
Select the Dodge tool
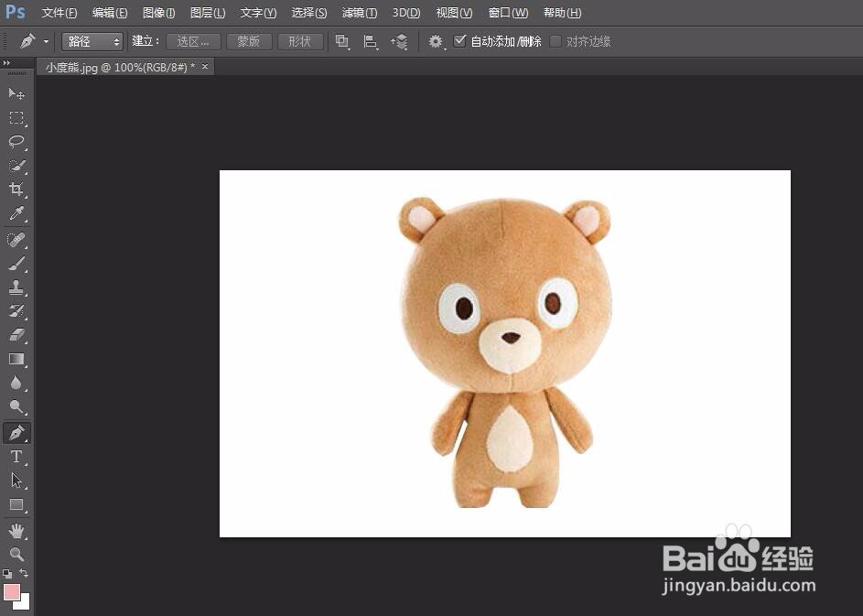pyautogui.click(x=16, y=406)
